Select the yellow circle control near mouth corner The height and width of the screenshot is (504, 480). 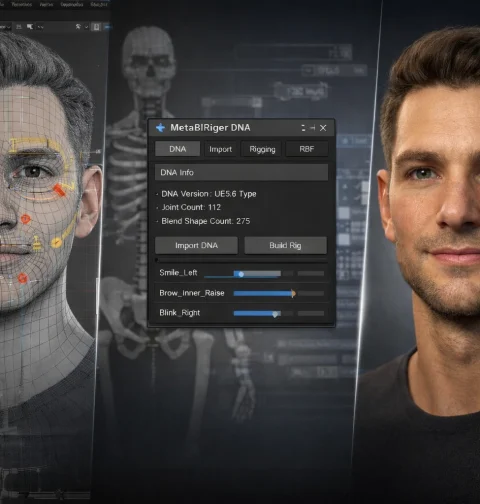point(56,243)
